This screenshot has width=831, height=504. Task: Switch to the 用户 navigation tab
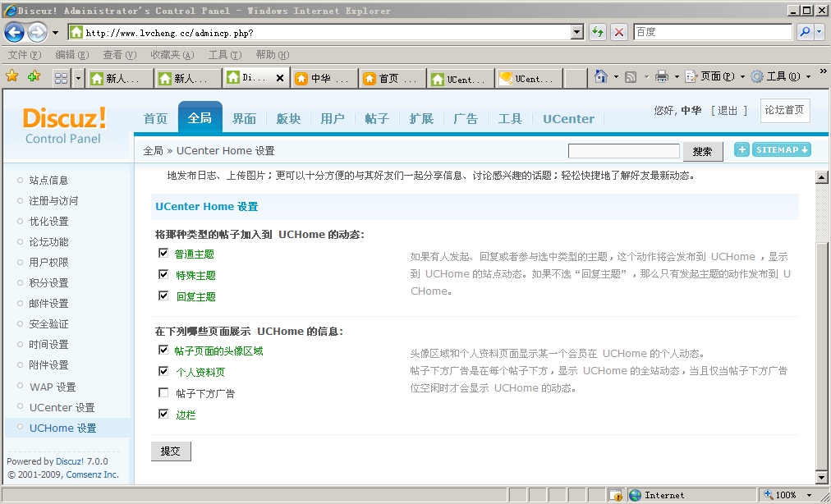pos(333,119)
